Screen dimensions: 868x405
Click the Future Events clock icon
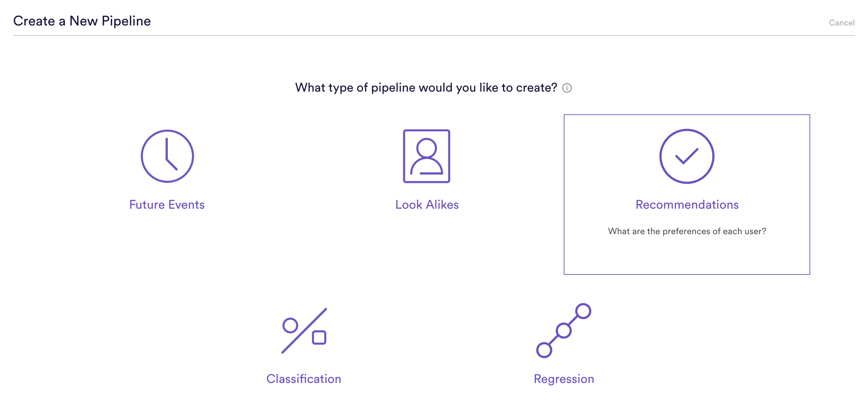(167, 156)
